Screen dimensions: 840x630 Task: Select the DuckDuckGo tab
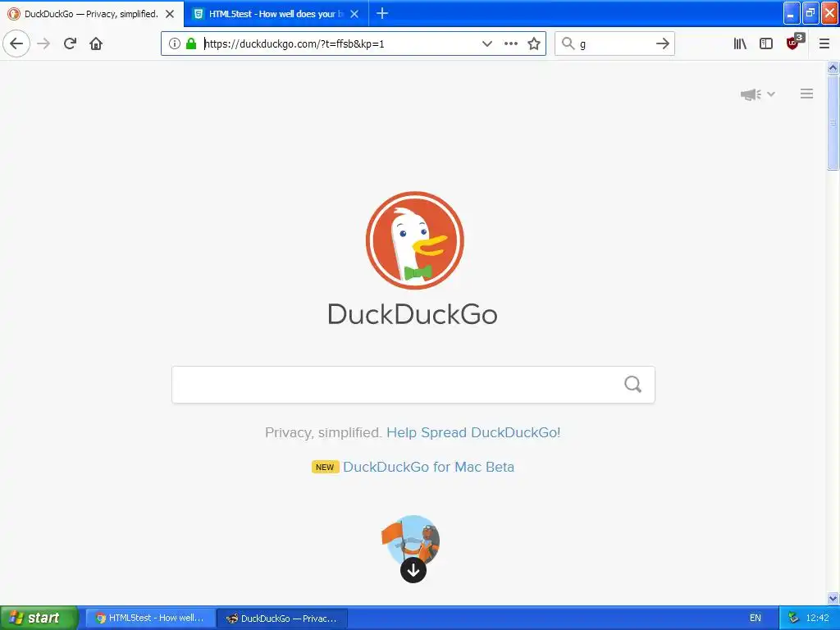pos(91,14)
